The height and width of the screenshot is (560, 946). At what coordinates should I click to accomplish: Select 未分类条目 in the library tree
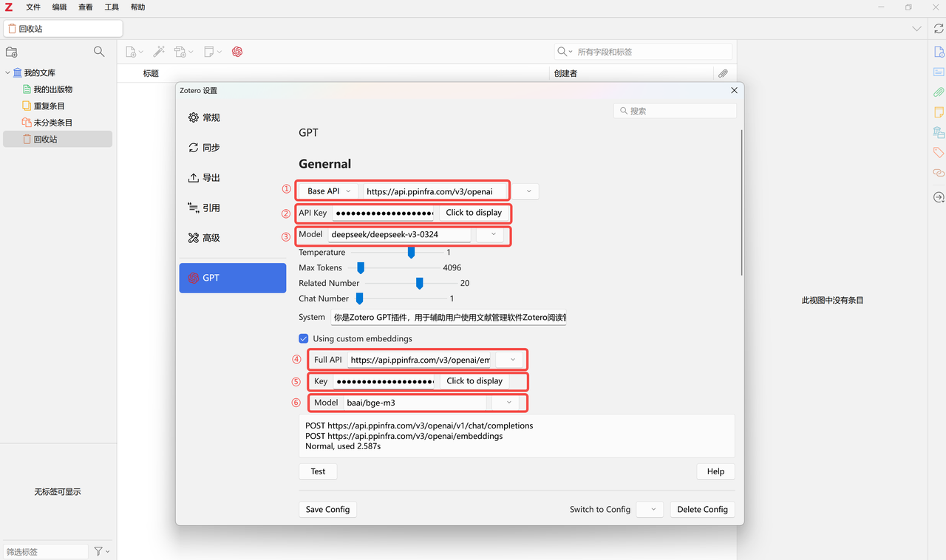pos(53,123)
